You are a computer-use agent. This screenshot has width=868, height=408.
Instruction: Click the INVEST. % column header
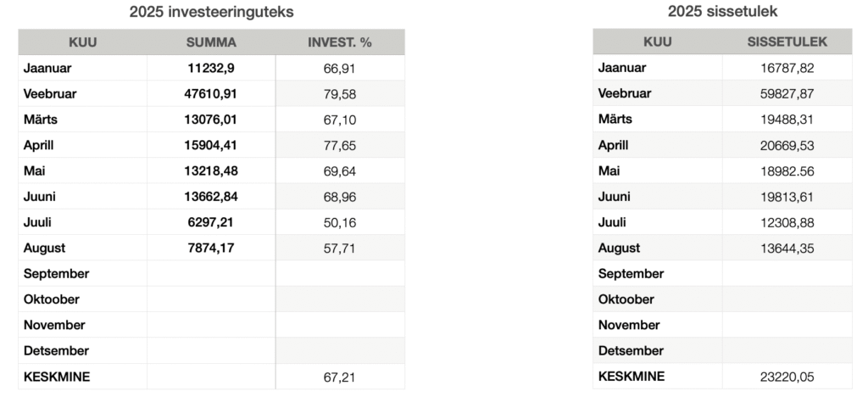[x=339, y=42]
